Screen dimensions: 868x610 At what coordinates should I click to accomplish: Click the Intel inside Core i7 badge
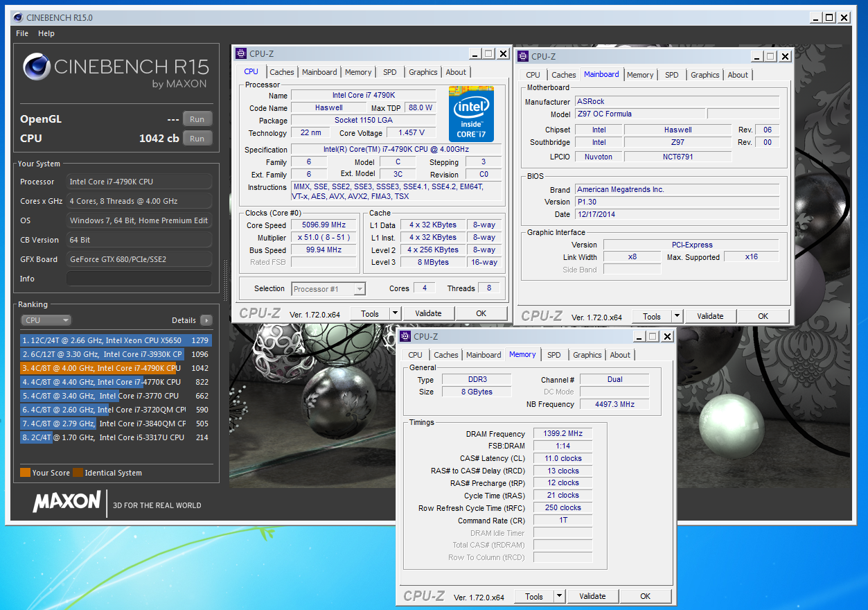[471, 114]
